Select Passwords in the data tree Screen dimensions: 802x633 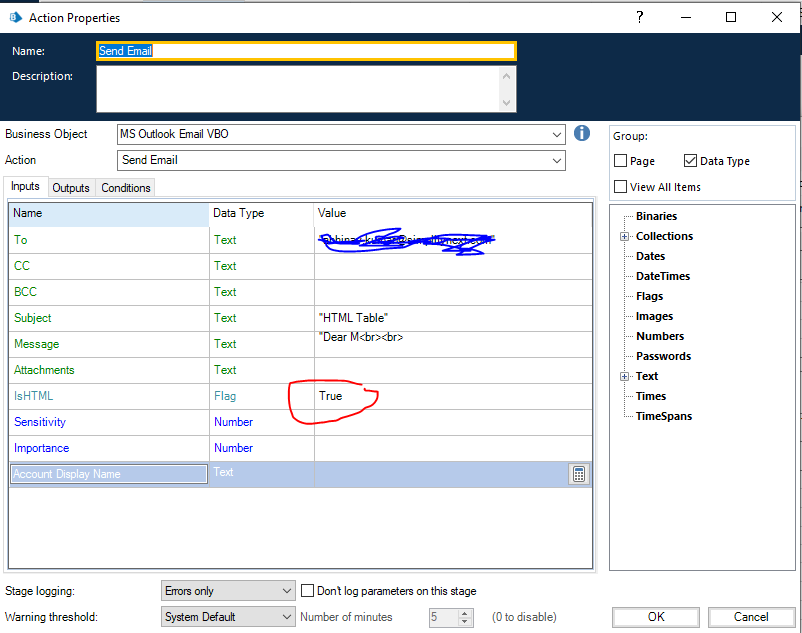coord(663,356)
